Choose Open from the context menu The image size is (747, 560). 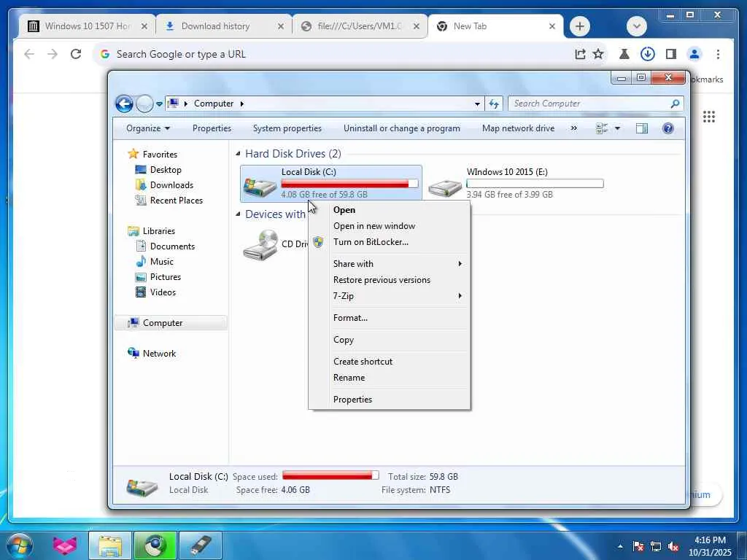[x=390, y=210]
